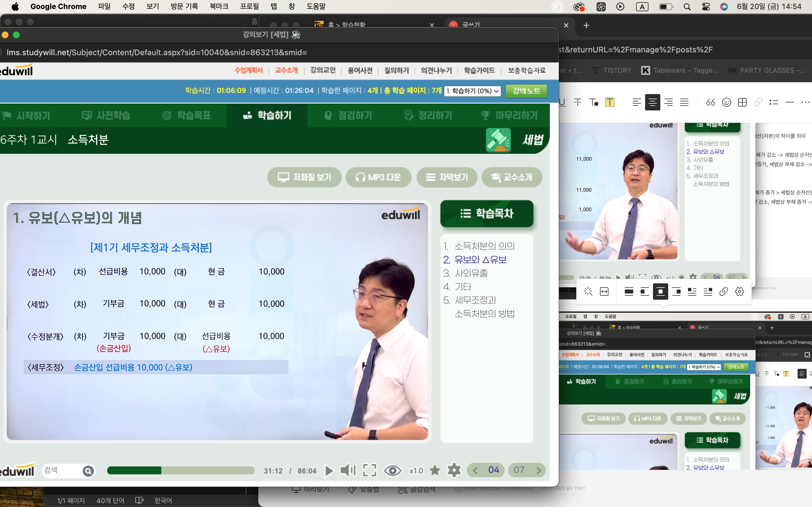
Task: Switch to the 점검하기 tab
Action: coord(348,116)
